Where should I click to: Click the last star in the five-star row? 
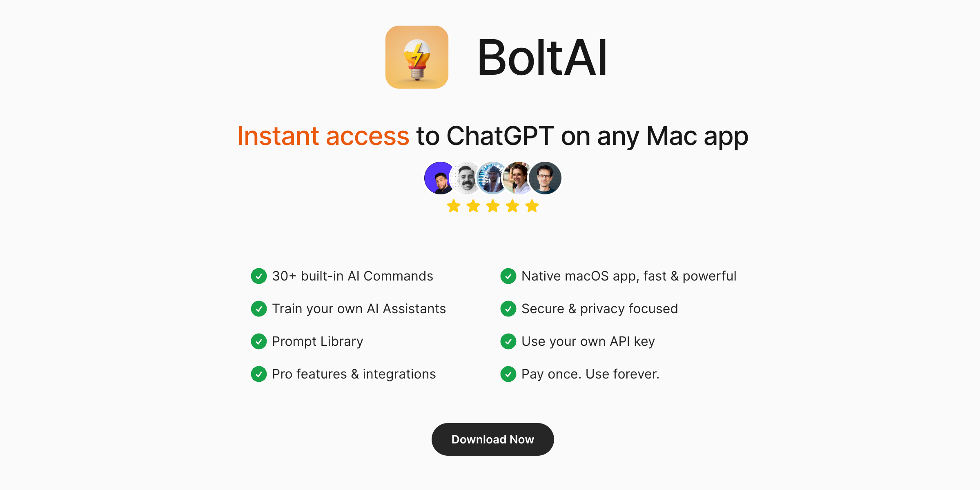[x=532, y=206]
